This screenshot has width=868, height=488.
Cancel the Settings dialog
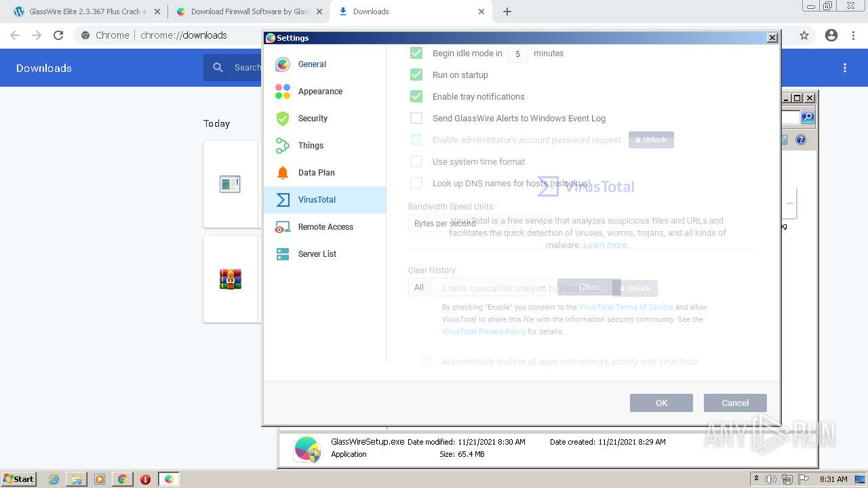(735, 403)
